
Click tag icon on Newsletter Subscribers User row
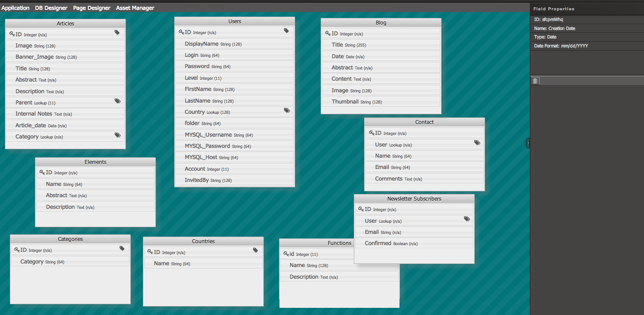(x=467, y=219)
